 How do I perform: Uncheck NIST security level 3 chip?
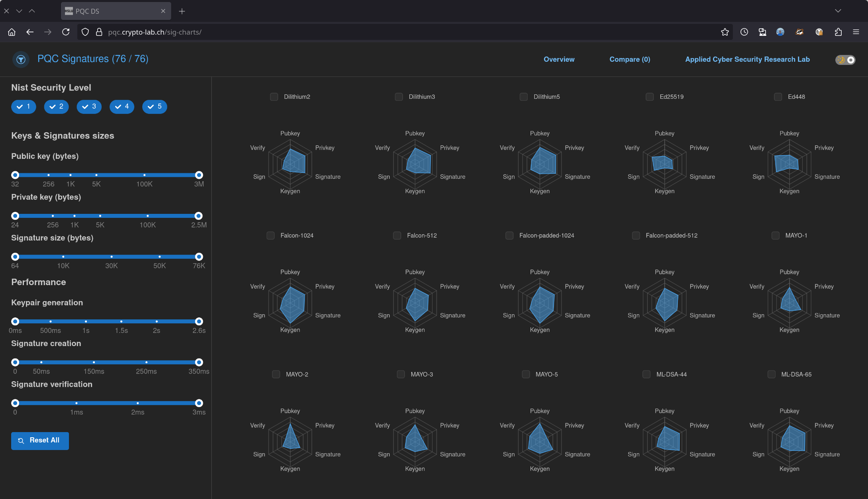click(89, 106)
